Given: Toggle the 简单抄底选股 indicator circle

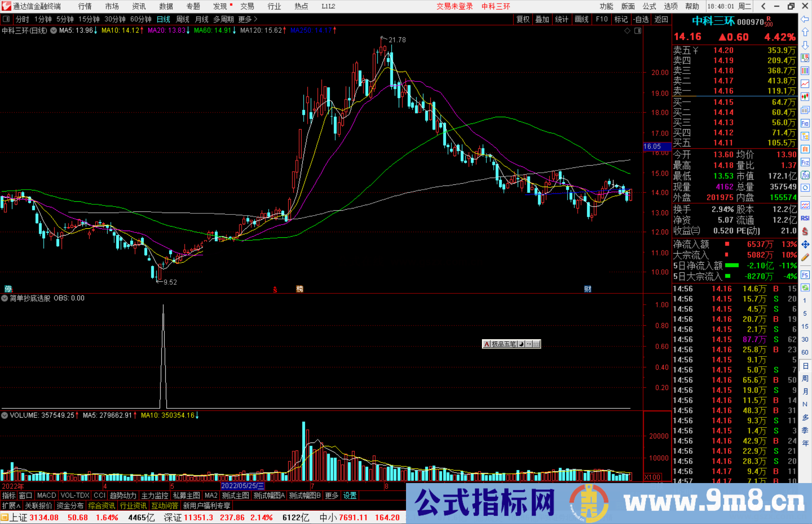Looking at the screenshot, I should (x=5, y=298).
